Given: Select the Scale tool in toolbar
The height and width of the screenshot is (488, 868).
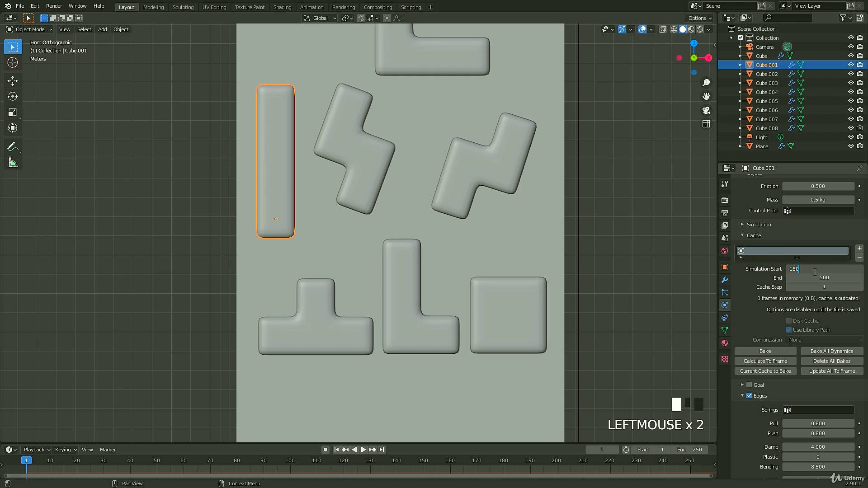Looking at the screenshot, I should [x=13, y=113].
